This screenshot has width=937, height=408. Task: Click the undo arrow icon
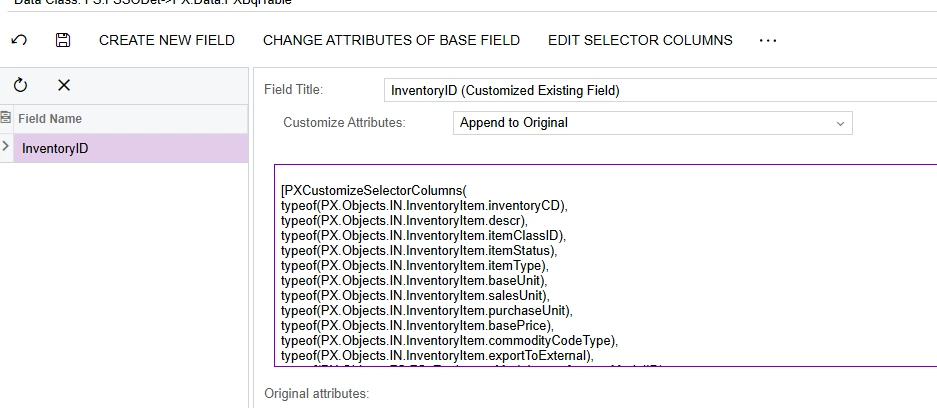(19, 40)
